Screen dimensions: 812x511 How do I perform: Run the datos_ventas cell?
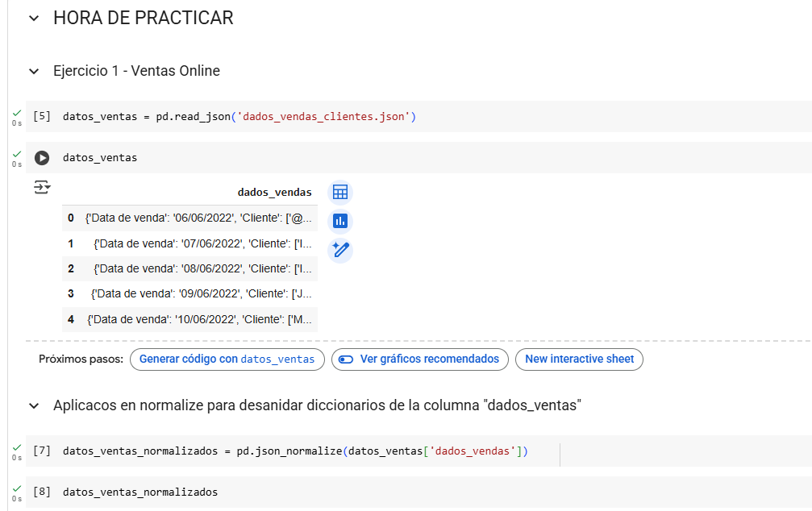point(42,158)
